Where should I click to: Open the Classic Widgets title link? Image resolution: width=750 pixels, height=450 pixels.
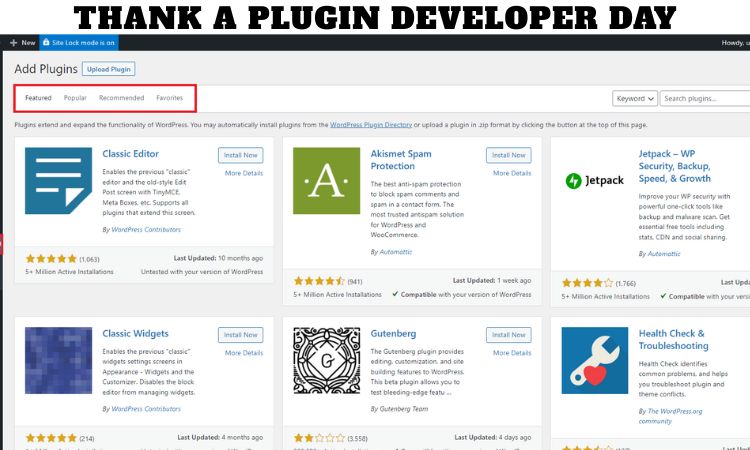135,333
